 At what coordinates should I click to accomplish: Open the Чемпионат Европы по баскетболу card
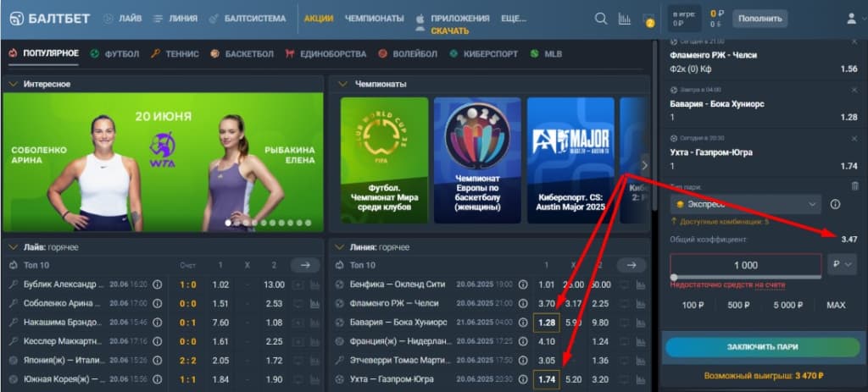point(477,160)
